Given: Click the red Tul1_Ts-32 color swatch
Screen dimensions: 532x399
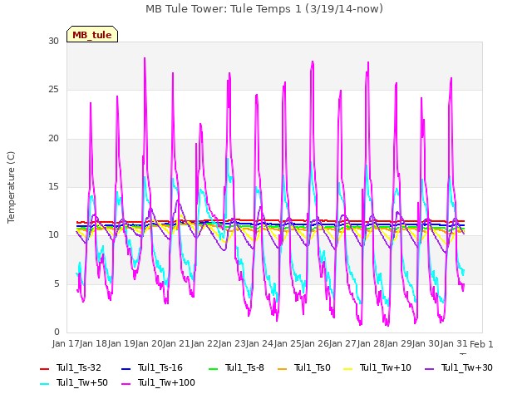Looking at the screenshot, I should click(44, 369).
